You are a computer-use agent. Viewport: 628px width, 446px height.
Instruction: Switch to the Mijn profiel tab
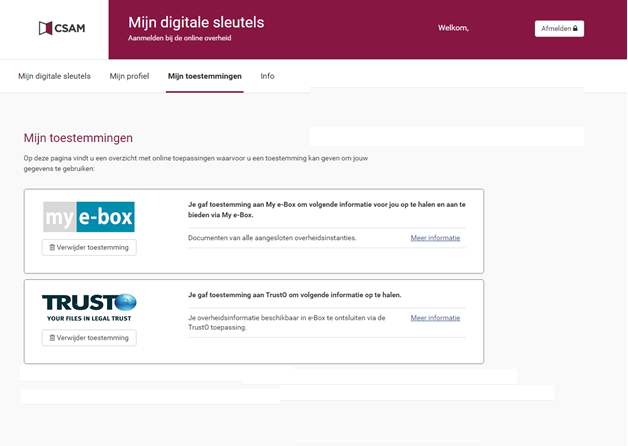(x=129, y=76)
